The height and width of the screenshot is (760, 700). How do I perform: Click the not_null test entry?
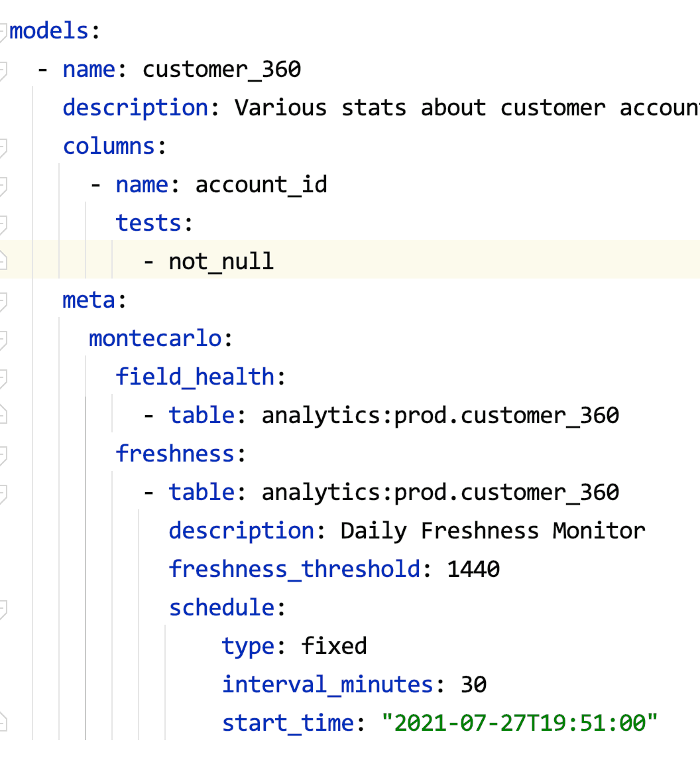[x=221, y=261]
